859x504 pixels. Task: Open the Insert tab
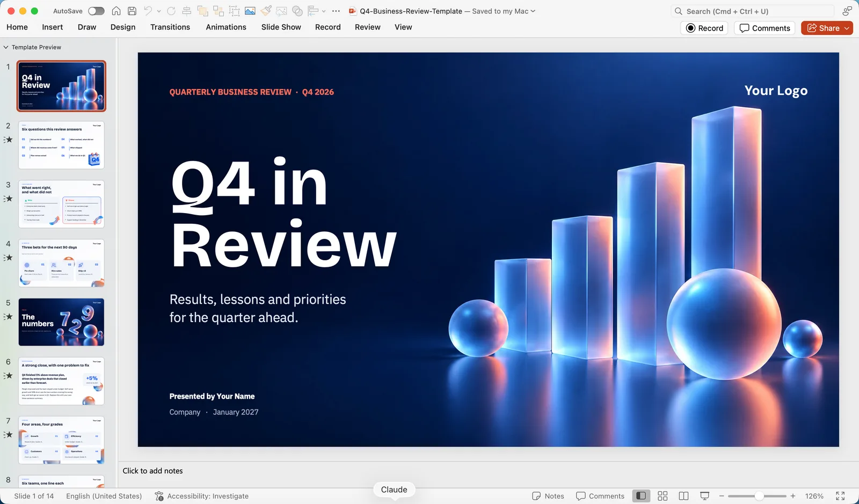(x=53, y=27)
